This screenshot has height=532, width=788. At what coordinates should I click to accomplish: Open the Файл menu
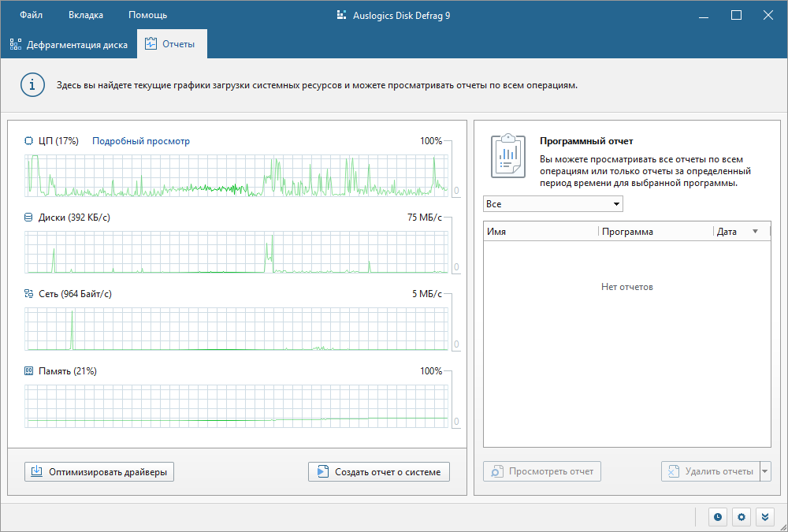click(32, 15)
